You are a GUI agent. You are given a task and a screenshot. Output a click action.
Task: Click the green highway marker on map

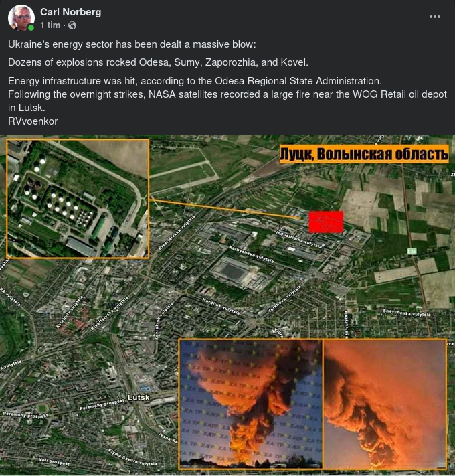pos(412,251)
